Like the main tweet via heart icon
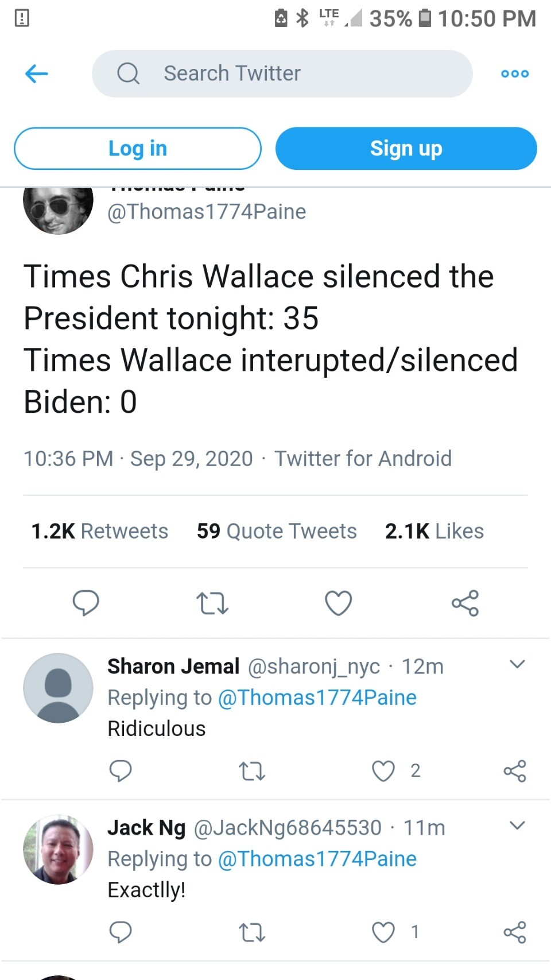 coord(338,603)
